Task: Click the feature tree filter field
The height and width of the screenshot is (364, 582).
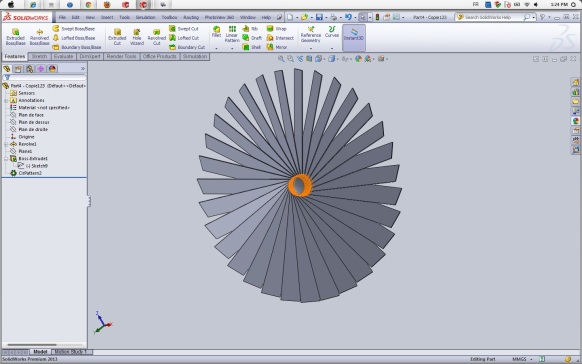Action: click(45, 78)
